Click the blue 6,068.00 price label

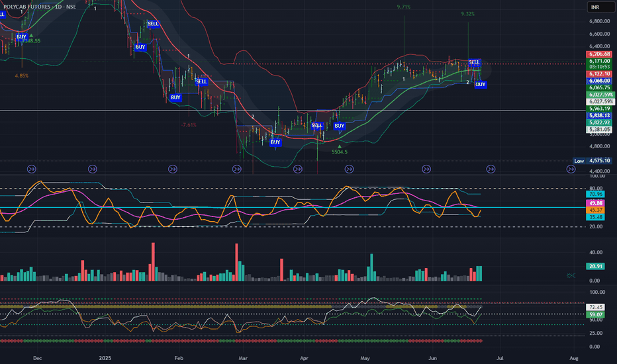(599, 81)
